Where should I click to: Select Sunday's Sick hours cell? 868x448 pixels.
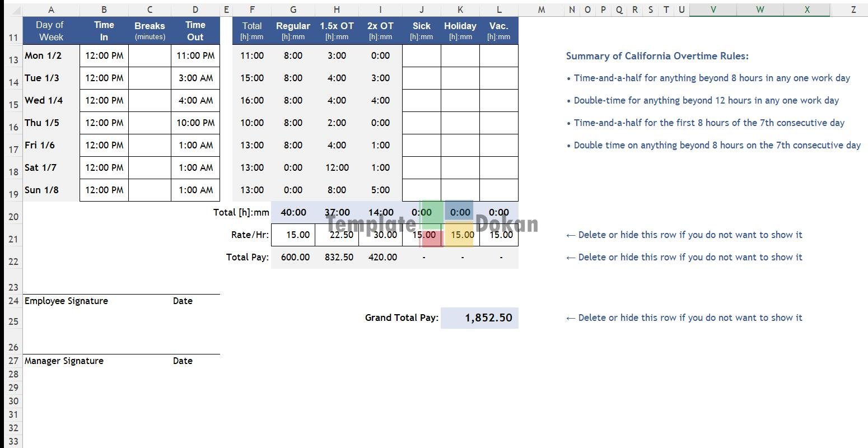421,190
